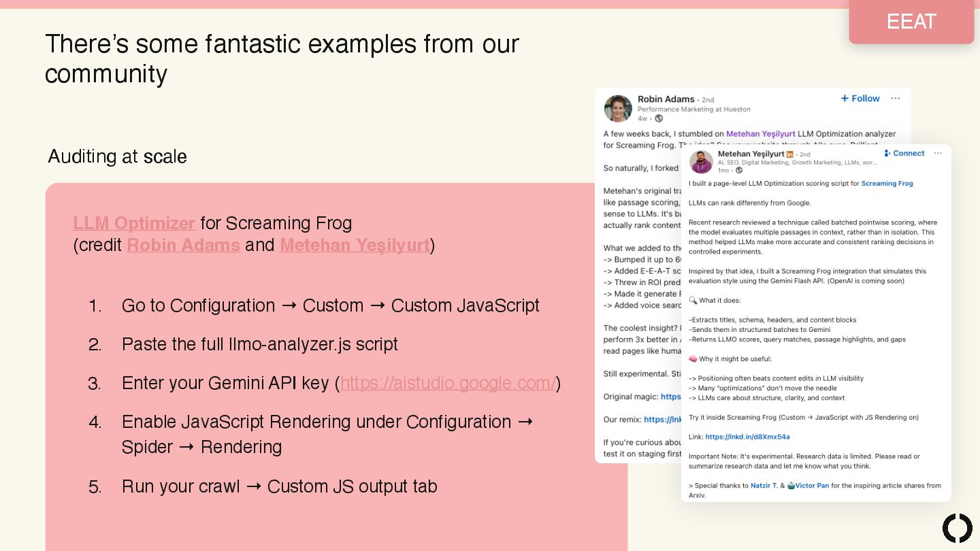Select step 'Go to Configuration → Custom'
This screenshot has height=551, width=980.
(x=331, y=305)
